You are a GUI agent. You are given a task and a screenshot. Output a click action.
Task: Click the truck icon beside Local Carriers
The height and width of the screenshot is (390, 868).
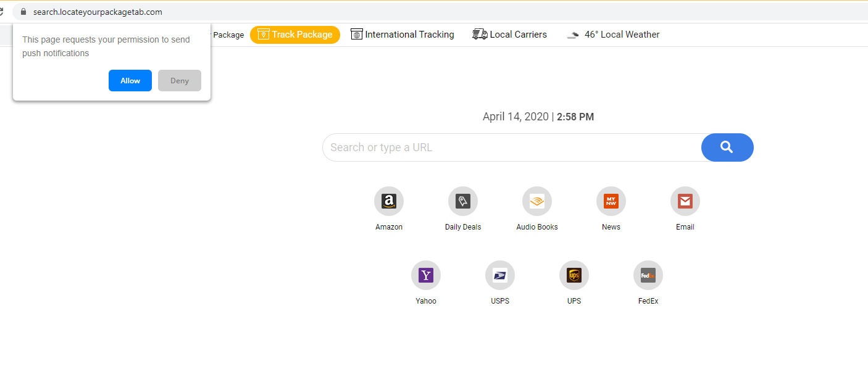point(480,35)
